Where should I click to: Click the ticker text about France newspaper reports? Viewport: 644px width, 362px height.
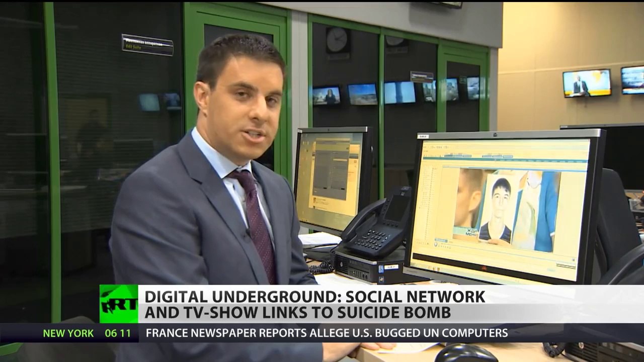[x=327, y=333]
